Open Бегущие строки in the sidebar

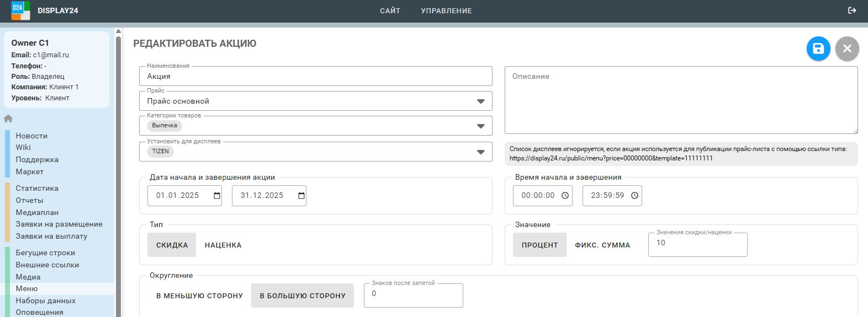pyautogui.click(x=45, y=252)
